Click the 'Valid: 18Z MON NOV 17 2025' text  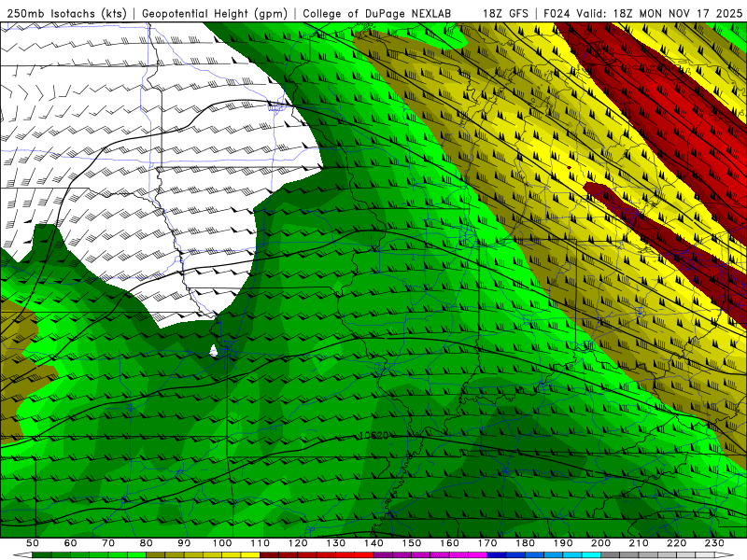point(659,14)
